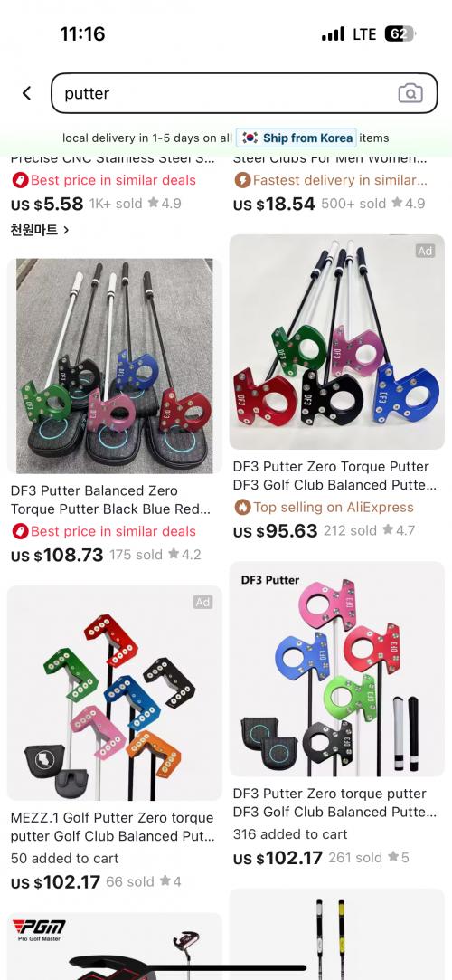Tap the star rating beside 212 sold

point(399,530)
